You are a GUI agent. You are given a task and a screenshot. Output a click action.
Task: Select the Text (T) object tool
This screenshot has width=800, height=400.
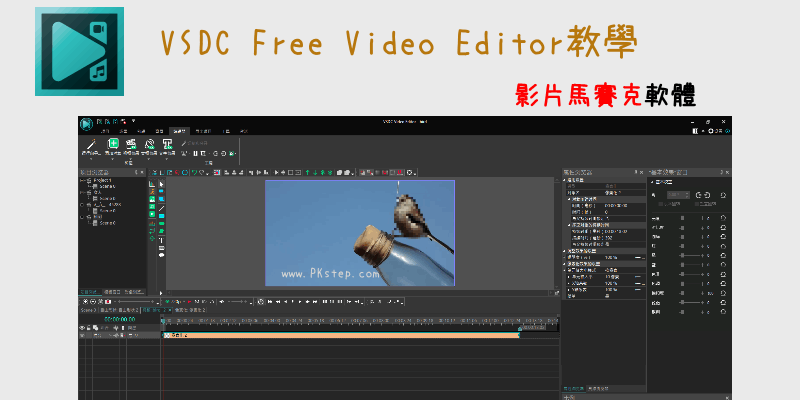click(162, 240)
